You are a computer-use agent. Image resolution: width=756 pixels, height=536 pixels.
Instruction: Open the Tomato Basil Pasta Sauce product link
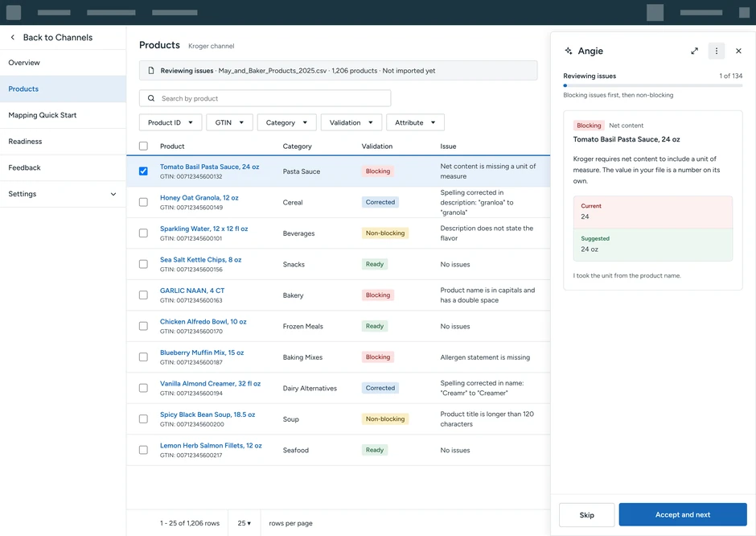click(209, 167)
